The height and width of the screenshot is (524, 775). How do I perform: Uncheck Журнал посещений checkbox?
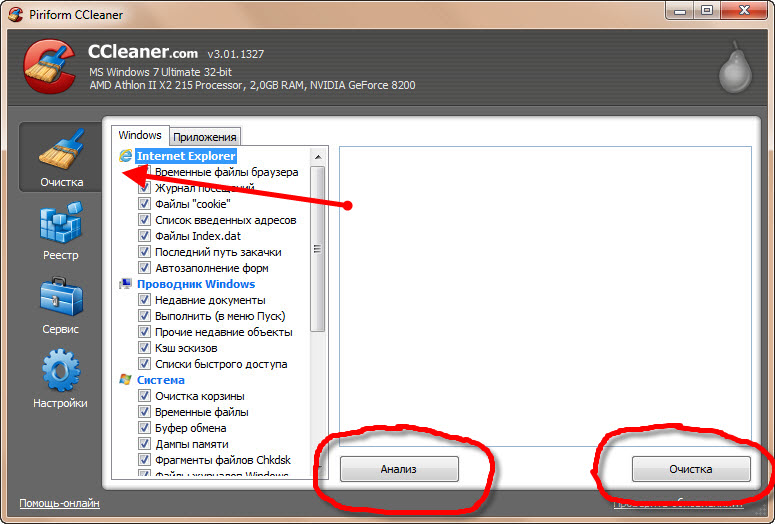(x=144, y=188)
